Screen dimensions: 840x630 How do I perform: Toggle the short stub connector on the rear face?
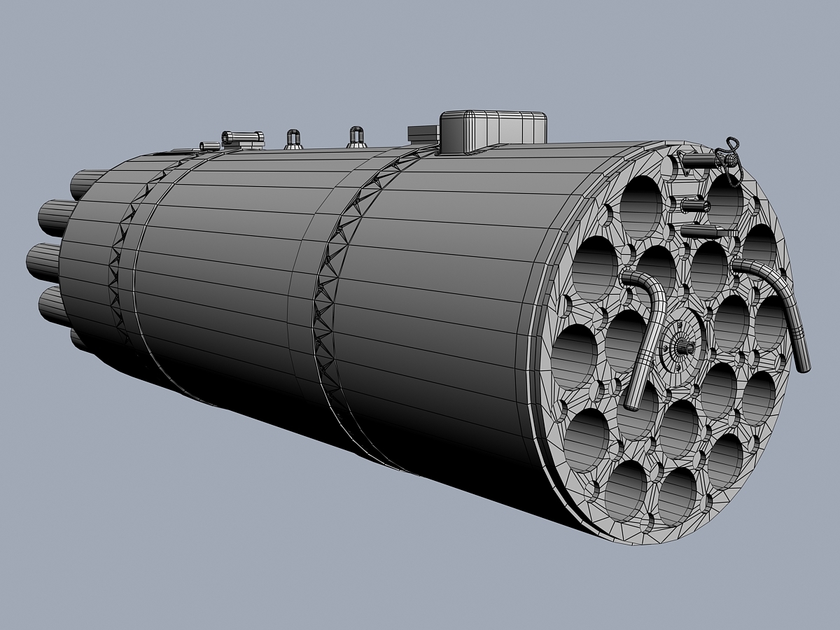696,204
